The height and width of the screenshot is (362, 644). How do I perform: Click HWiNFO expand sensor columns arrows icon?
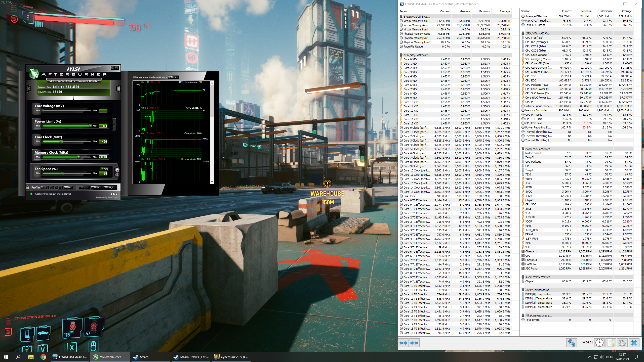[x=404, y=343]
